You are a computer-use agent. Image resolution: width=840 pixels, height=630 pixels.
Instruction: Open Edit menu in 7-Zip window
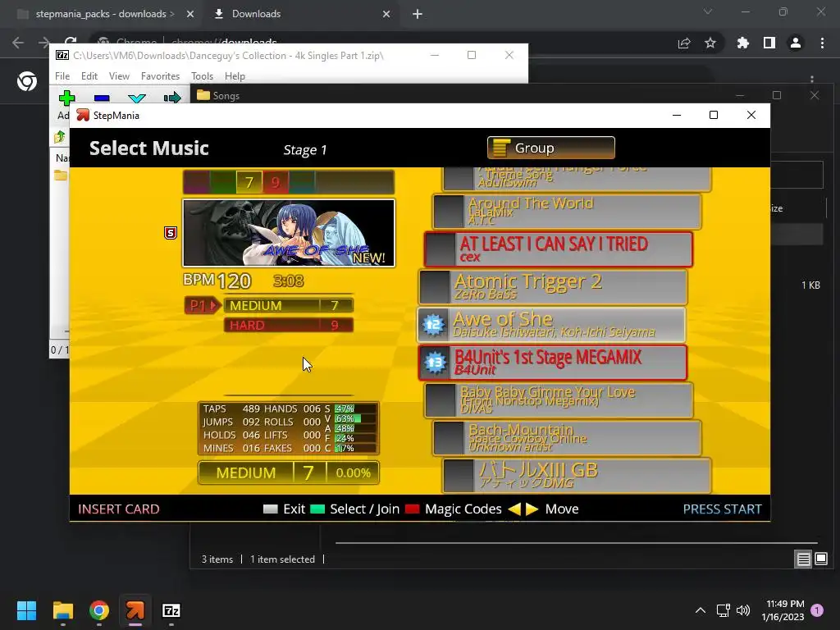tap(89, 76)
